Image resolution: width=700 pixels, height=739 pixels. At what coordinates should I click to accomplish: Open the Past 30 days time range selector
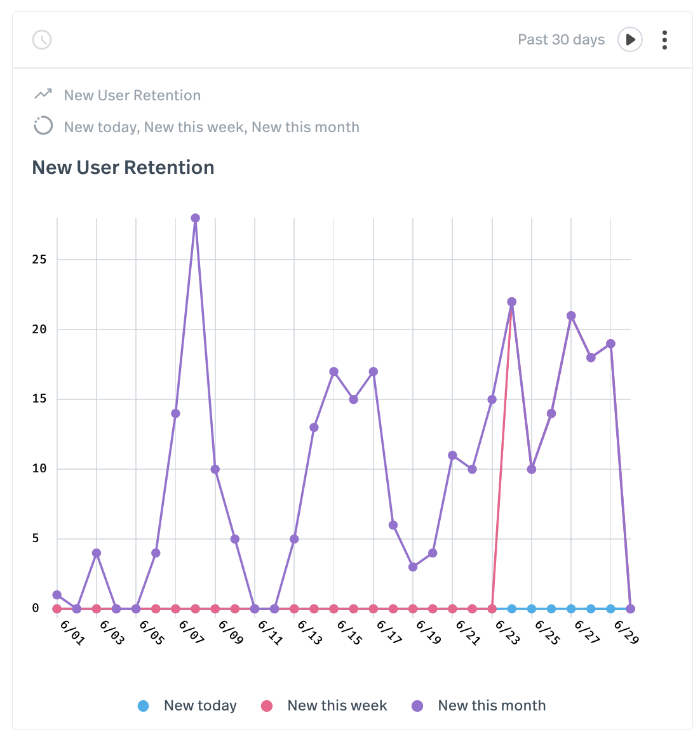pos(561,39)
